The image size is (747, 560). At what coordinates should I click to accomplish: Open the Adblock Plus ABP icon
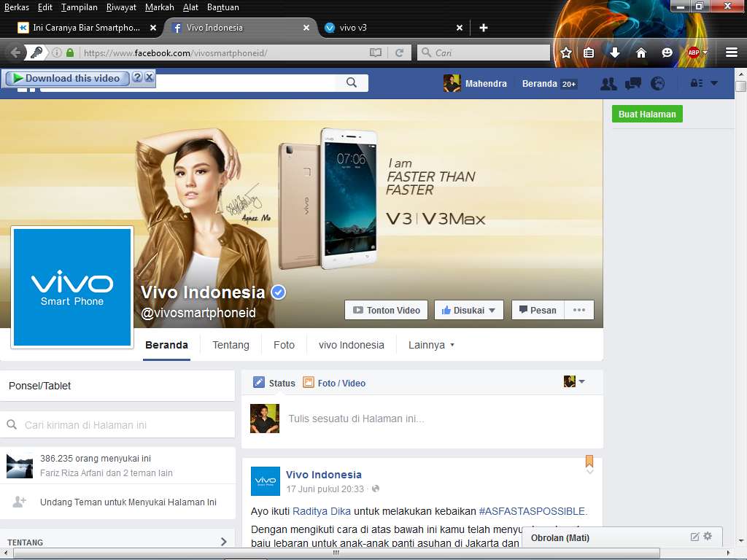coord(693,52)
